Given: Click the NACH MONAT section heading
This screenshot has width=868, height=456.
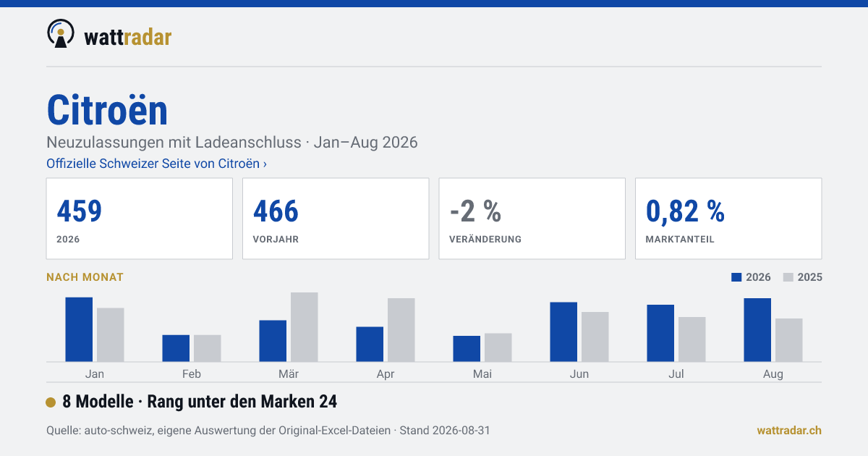Looking at the screenshot, I should point(85,277).
